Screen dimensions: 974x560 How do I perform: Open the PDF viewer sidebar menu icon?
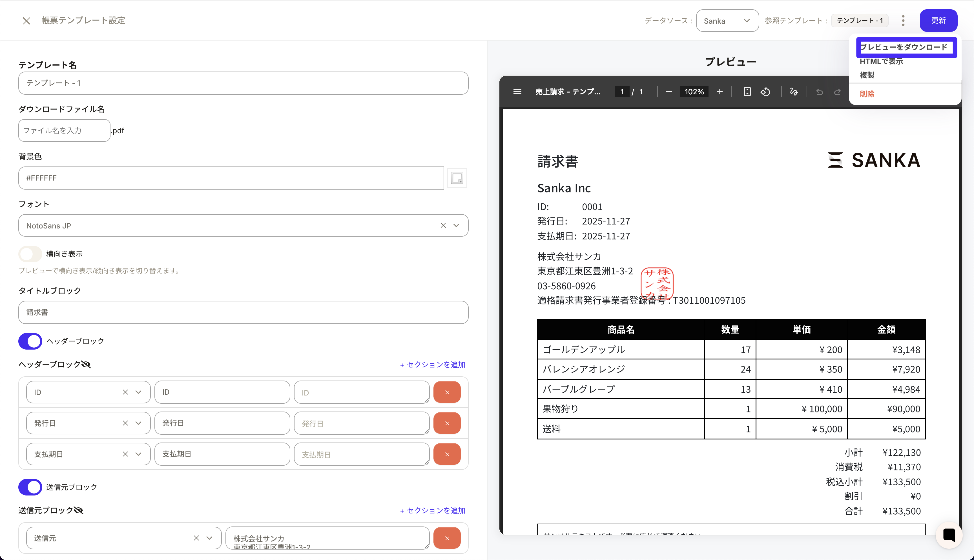tap(517, 92)
